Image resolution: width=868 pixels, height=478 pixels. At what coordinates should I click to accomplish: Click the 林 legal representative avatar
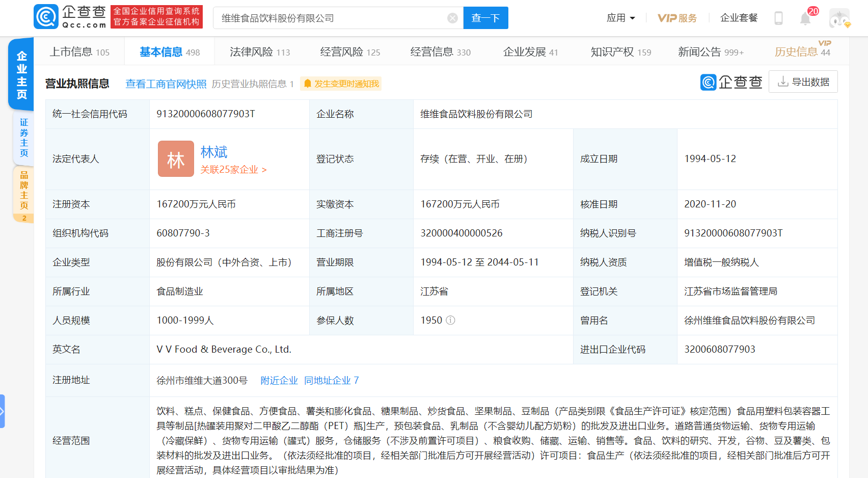click(x=176, y=159)
